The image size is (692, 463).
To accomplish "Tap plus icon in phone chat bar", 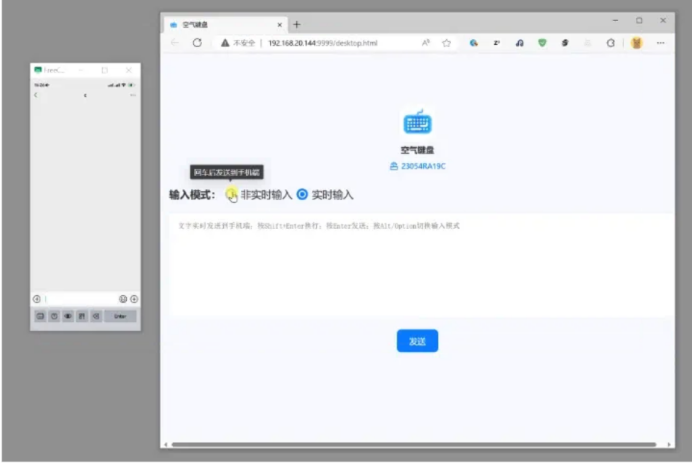I will [134, 299].
